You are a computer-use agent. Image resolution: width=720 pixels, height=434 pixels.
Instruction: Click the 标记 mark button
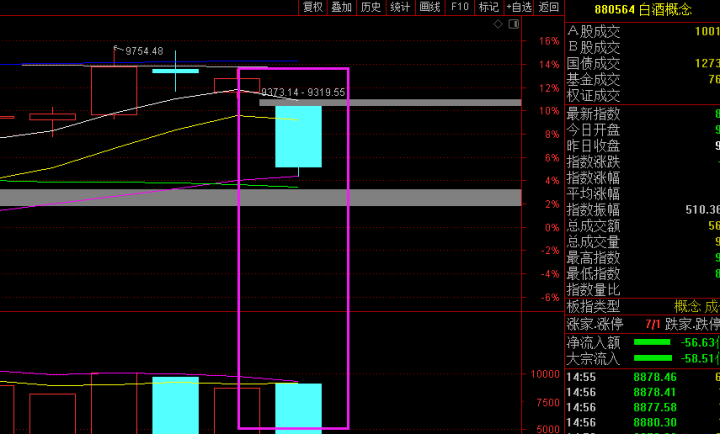[x=489, y=7]
